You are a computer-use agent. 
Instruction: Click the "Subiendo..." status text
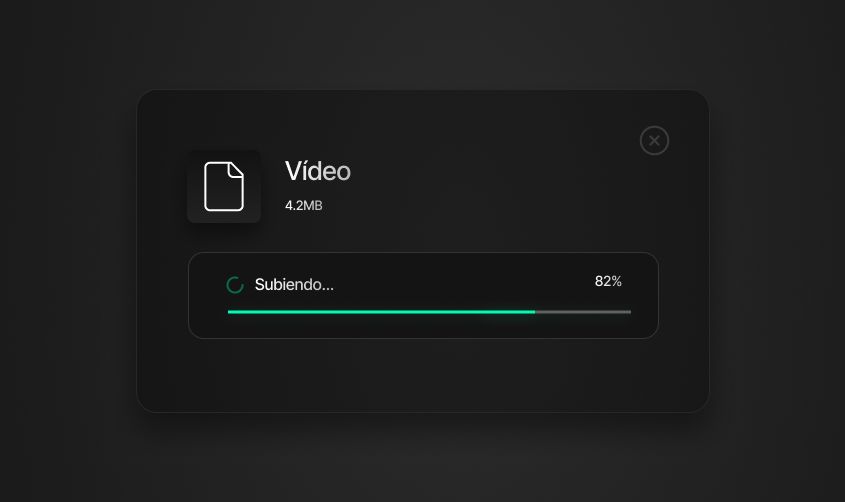[x=294, y=284]
